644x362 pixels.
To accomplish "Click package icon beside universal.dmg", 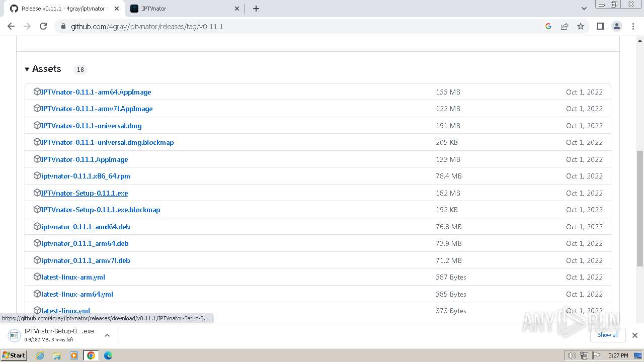I will click(37, 125).
